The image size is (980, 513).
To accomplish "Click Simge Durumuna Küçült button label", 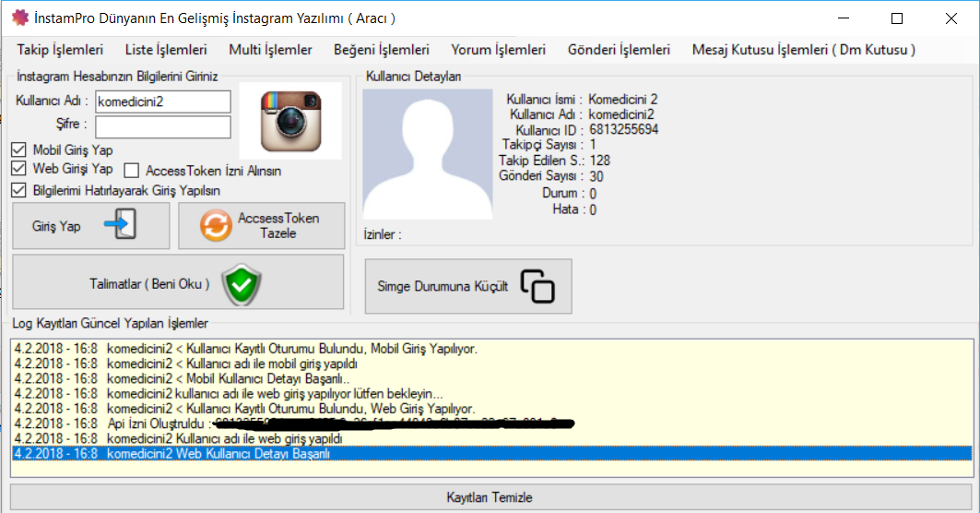I will point(443,287).
